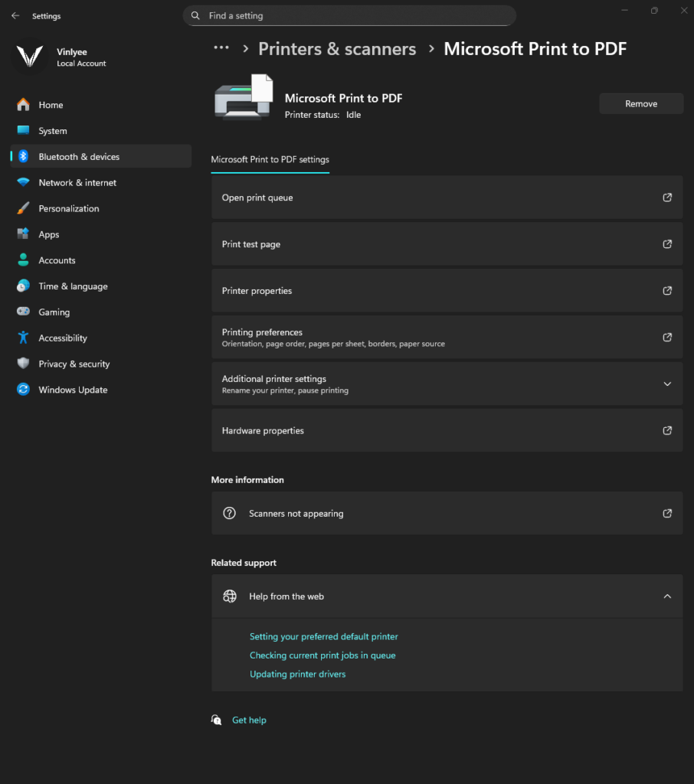Click the Home icon in sidebar
The height and width of the screenshot is (784, 694).
tap(23, 105)
